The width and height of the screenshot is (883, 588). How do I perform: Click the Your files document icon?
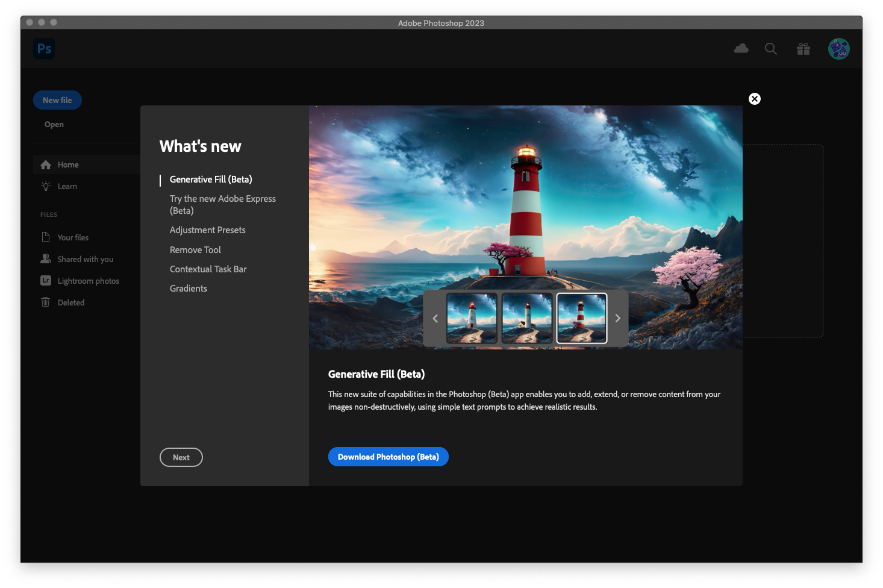tap(46, 237)
